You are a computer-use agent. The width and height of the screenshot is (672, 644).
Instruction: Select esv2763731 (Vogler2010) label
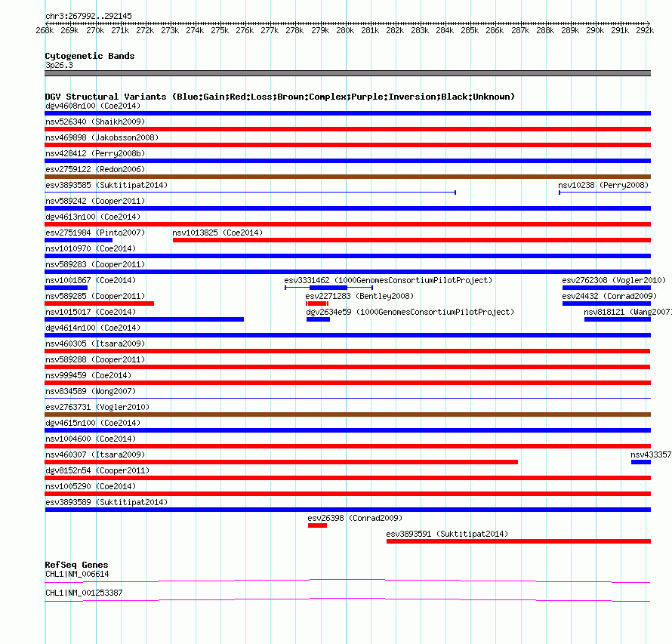coord(97,407)
